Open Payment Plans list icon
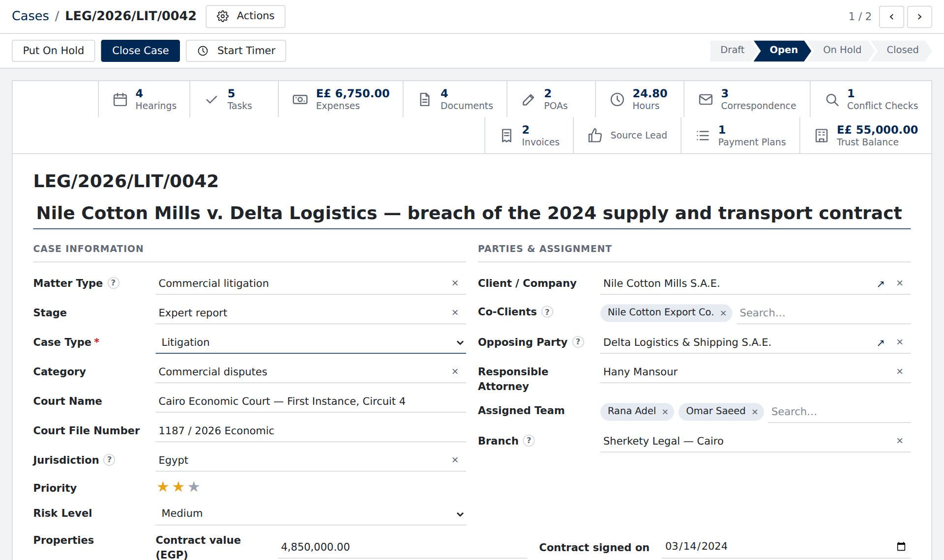Image resolution: width=944 pixels, height=560 pixels. point(740,136)
